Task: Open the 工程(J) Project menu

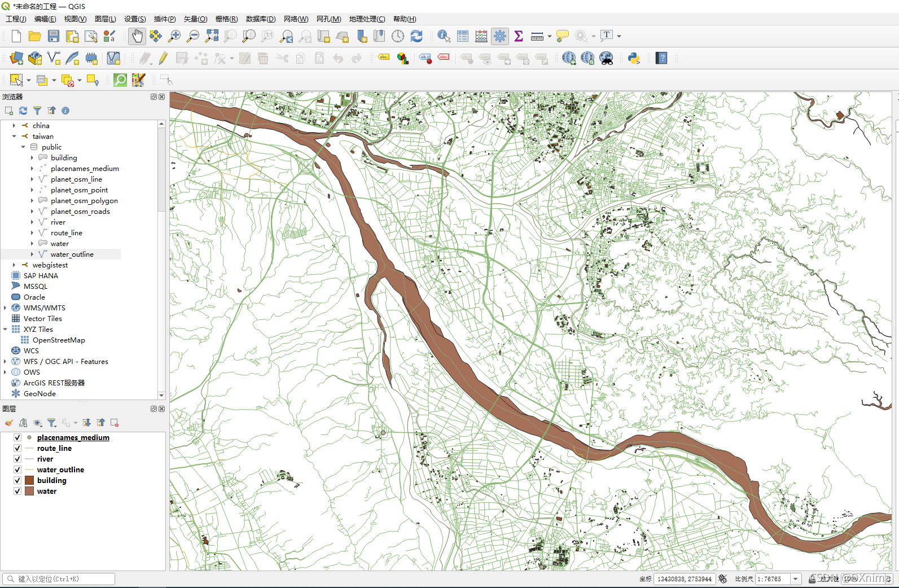Action: [16, 19]
